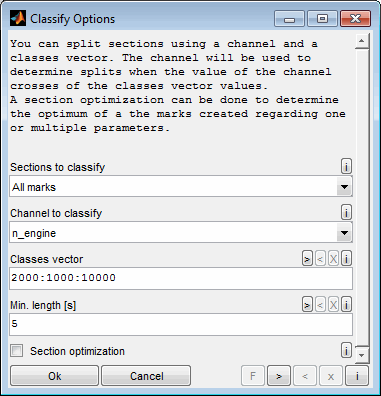Click the '>' icon beside Classes vector

coord(307,259)
